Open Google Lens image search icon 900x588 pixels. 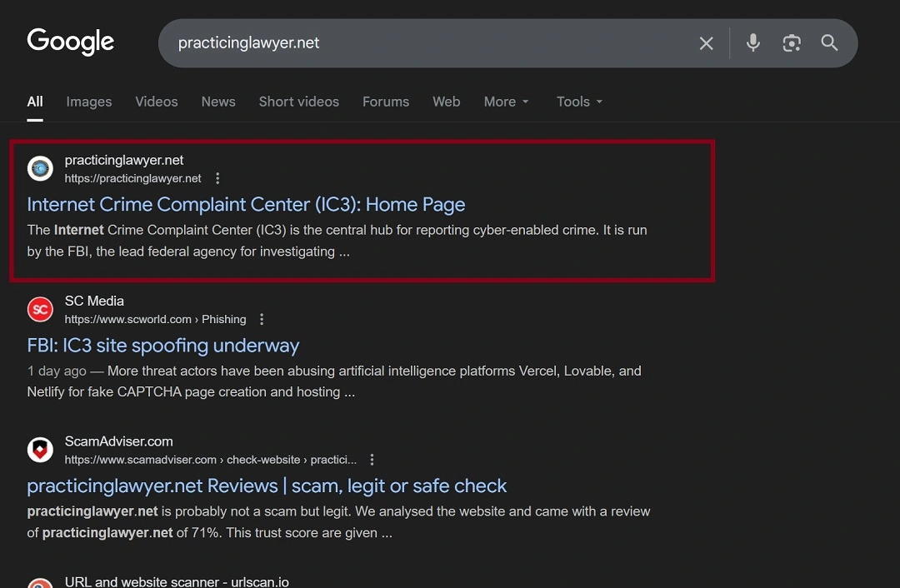[792, 43]
